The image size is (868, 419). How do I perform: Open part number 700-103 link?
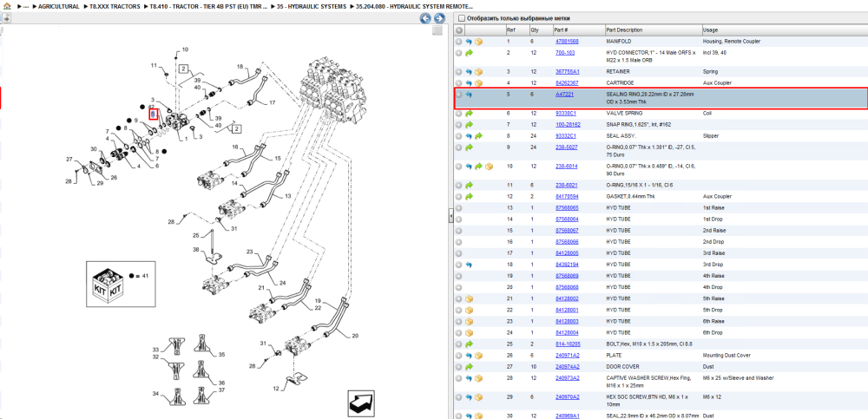565,53
